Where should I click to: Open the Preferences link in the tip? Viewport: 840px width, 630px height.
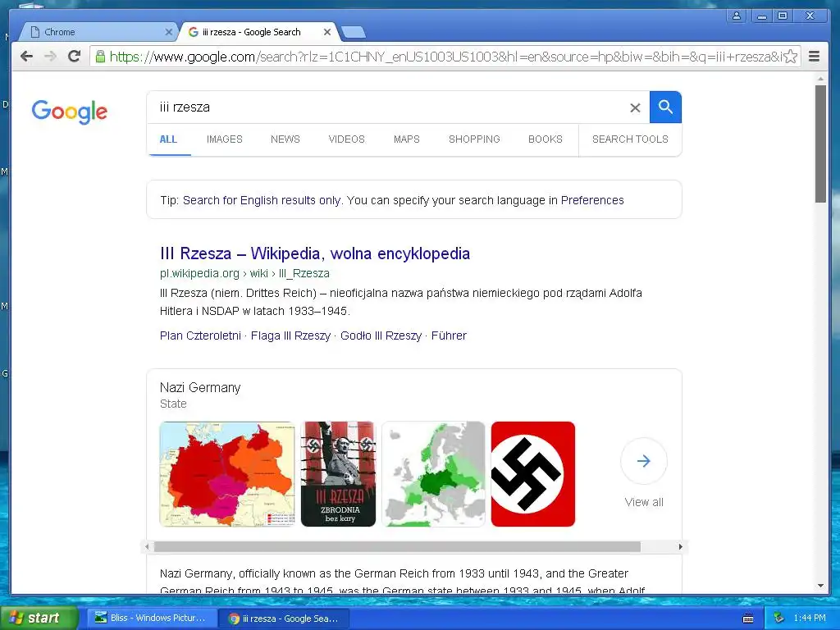(x=592, y=200)
